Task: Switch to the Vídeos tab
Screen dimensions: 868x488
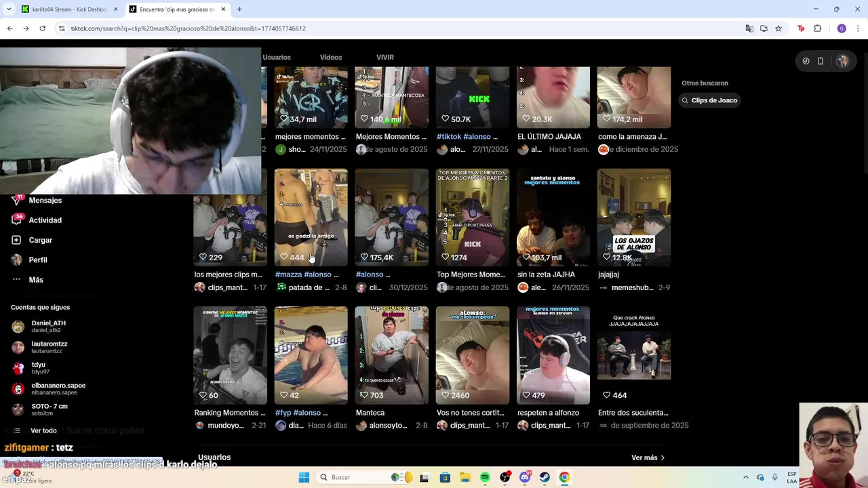Action: [x=331, y=57]
